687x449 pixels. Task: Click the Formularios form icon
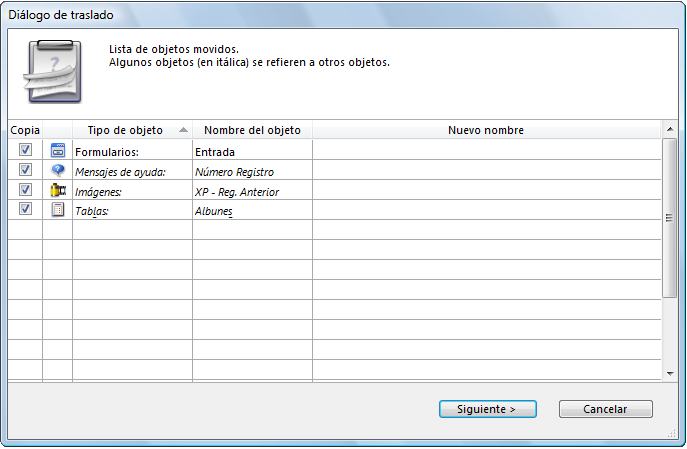(57, 151)
